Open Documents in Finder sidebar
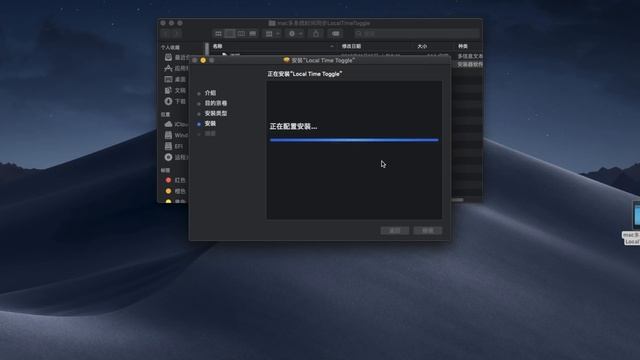The height and width of the screenshot is (360, 640). point(175,90)
